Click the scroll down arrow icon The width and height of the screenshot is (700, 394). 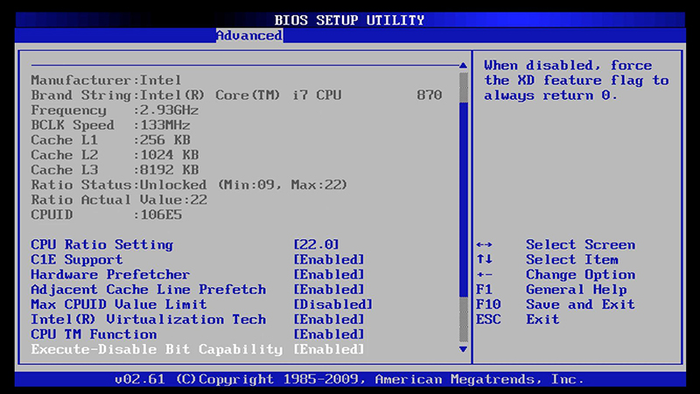point(463,349)
